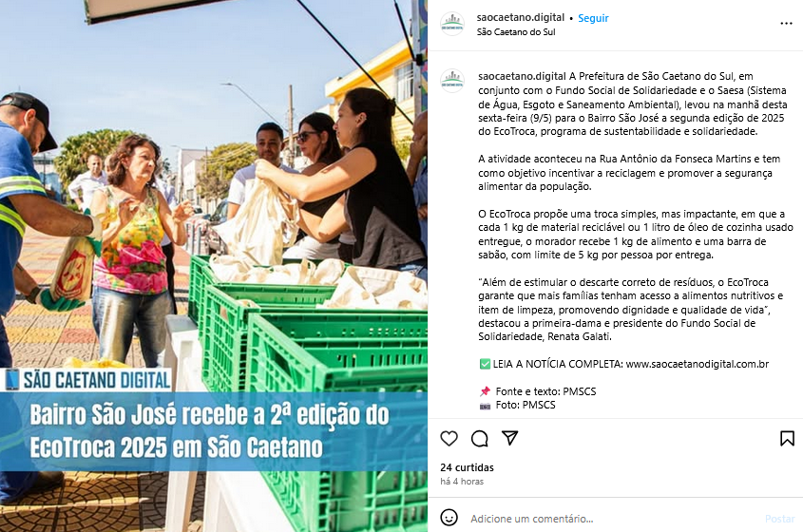Click the profile avatar beside the caption

[452, 81]
